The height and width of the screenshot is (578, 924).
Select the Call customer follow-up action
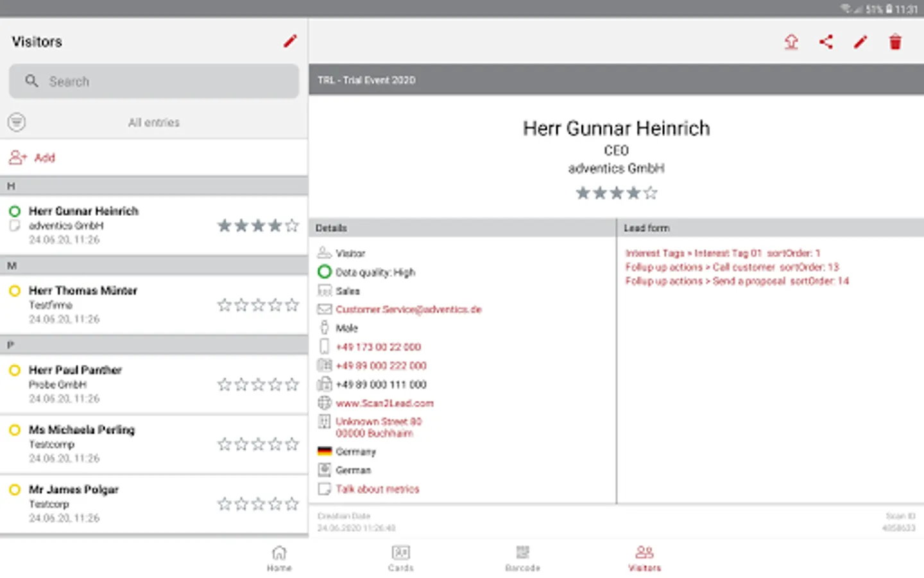732,267
